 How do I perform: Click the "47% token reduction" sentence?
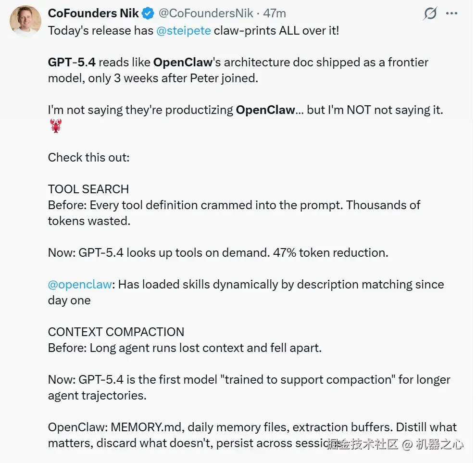coord(330,252)
